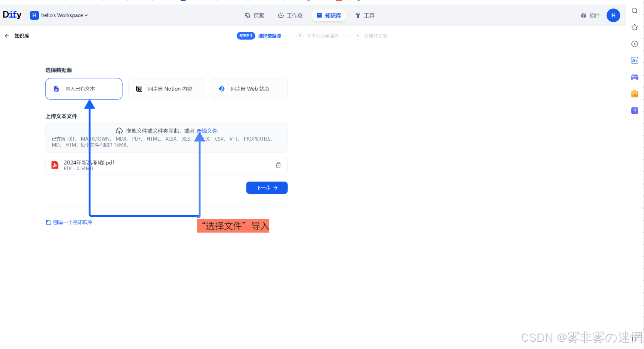The height and width of the screenshot is (349, 644).
Task: Open the sidebar translate icon
Action: coord(634,110)
